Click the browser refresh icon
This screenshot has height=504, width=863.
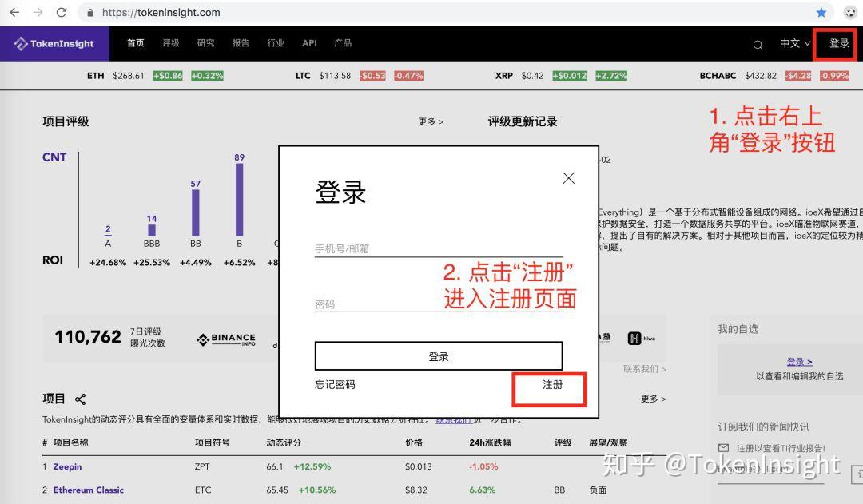point(62,12)
